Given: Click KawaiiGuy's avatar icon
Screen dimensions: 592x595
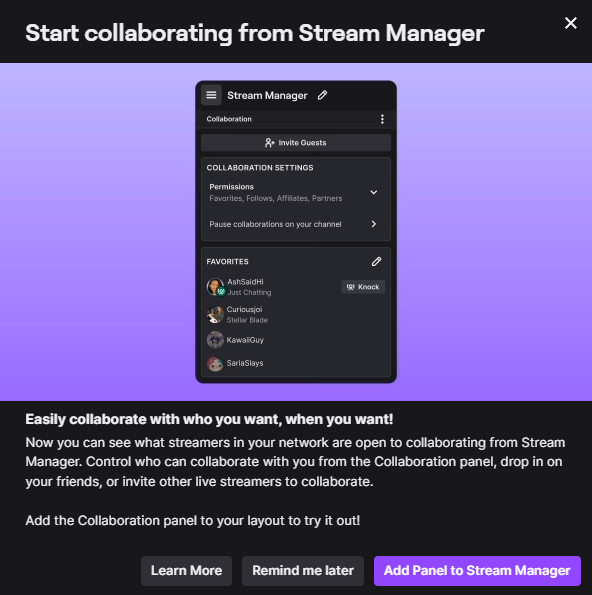Looking at the screenshot, I should click(215, 340).
